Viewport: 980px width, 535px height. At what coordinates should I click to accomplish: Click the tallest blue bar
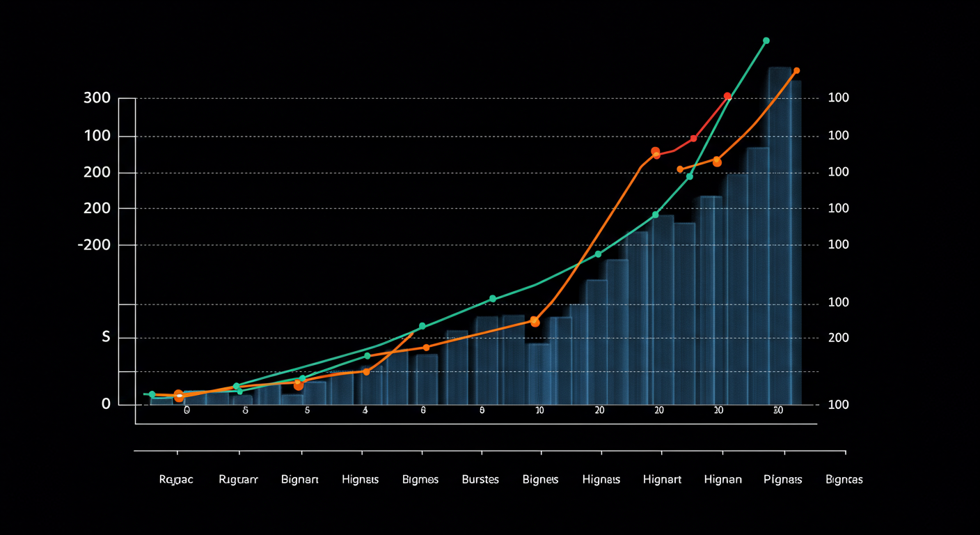click(780, 237)
